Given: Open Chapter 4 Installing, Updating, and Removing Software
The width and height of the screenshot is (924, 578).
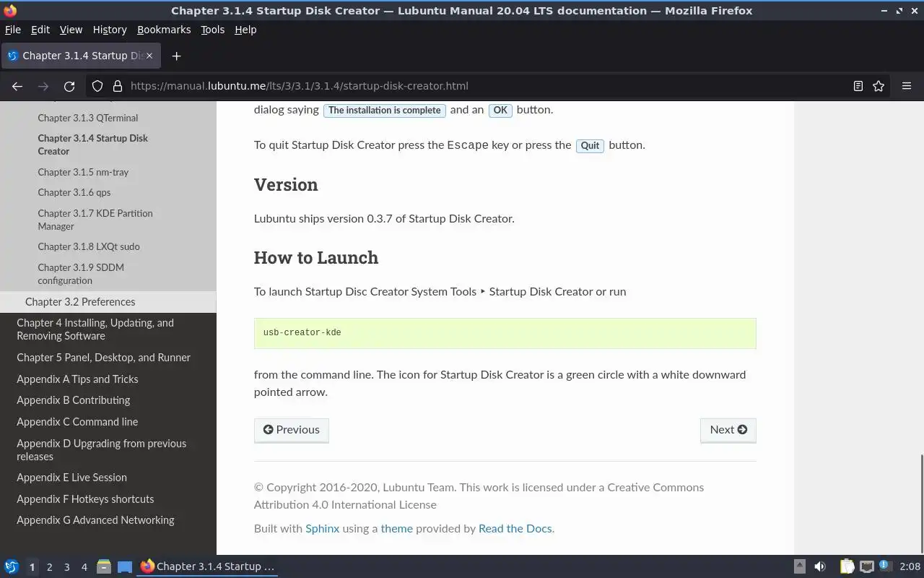Looking at the screenshot, I should (95, 329).
